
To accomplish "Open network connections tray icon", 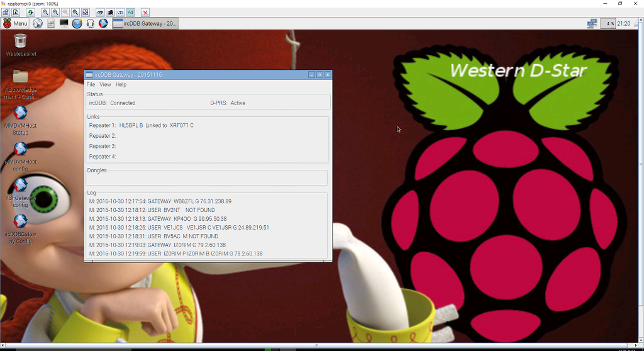I will (x=592, y=23).
